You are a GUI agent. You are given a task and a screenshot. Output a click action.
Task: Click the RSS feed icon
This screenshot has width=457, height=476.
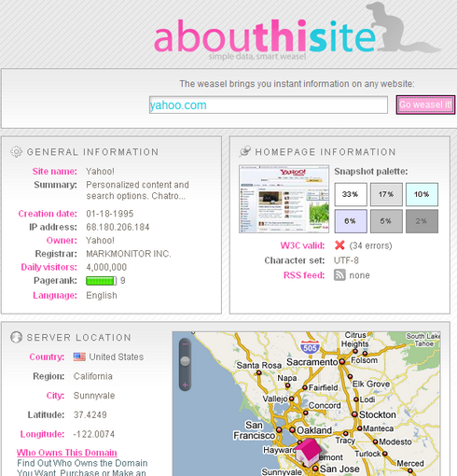339,275
